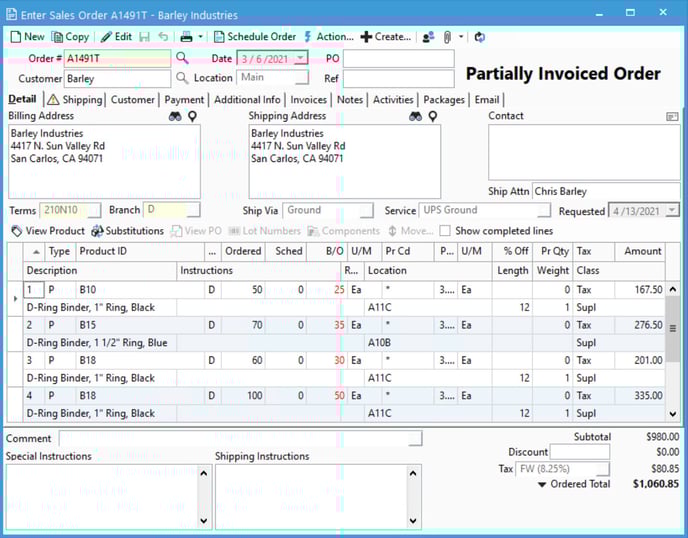Open the Terms dropdown 210N10
The width and height of the screenshot is (688, 538).
pyautogui.click(x=94, y=210)
